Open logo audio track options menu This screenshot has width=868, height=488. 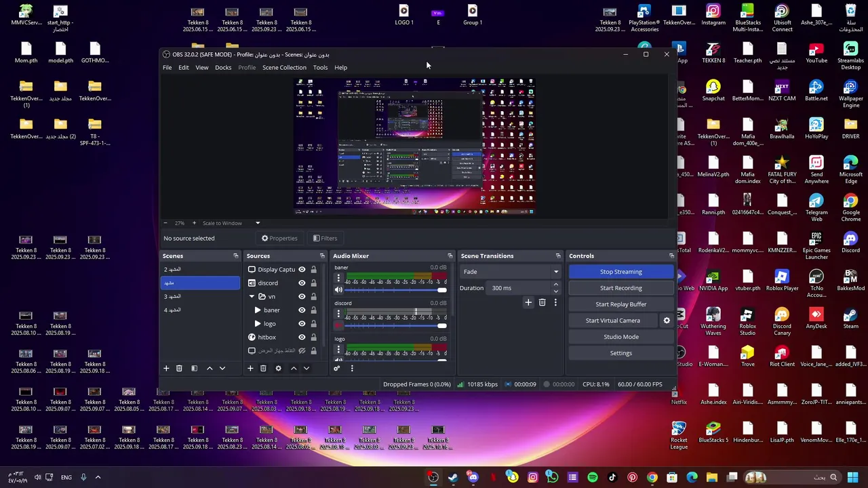pyautogui.click(x=338, y=350)
